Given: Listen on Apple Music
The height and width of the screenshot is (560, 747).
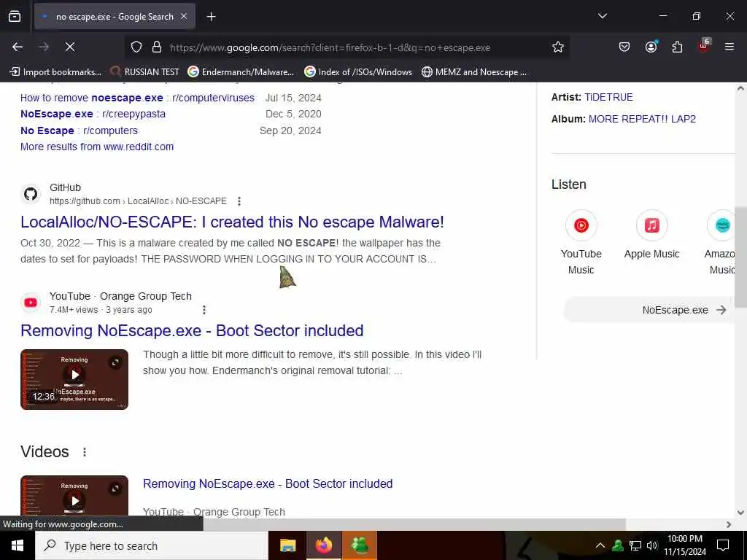Looking at the screenshot, I should click(x=651, y=234).
